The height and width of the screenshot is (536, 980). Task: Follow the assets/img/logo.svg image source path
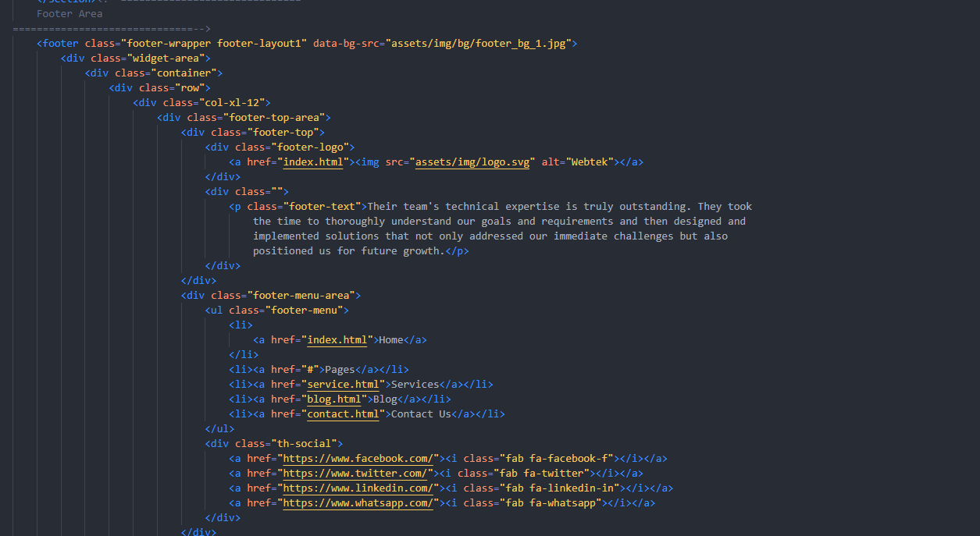coord(475,162)
